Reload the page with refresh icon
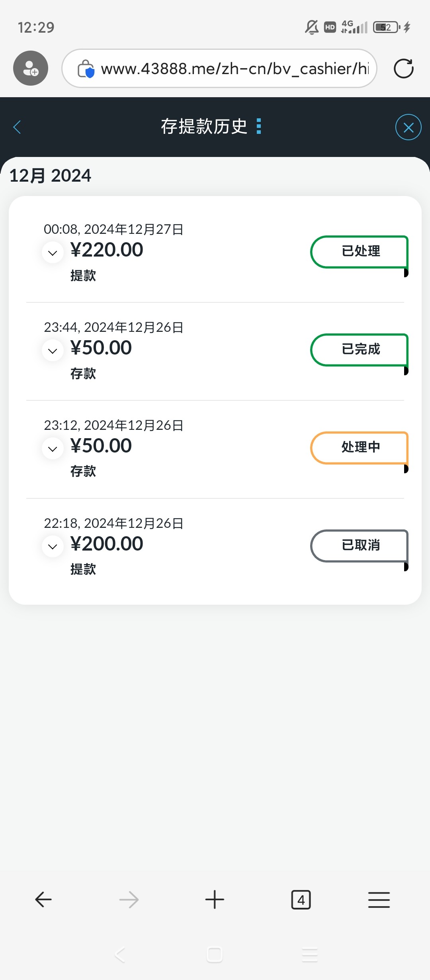 (403, 69)
